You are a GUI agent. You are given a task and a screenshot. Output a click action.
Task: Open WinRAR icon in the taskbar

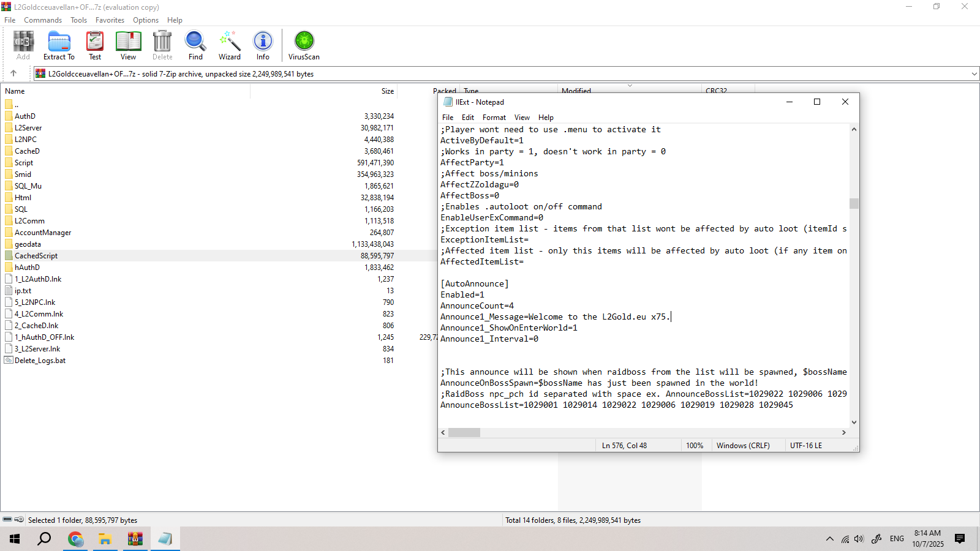point(135,539)
